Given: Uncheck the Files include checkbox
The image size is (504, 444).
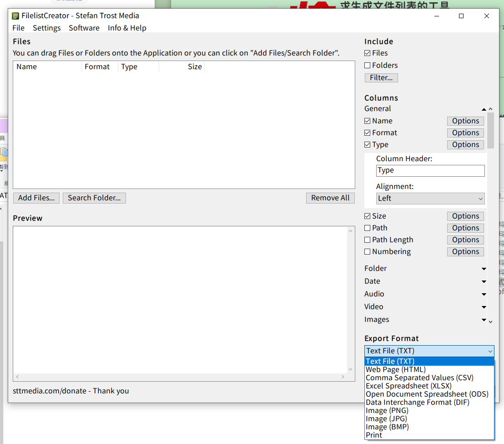Looking at the screenshot, I should pos(368,53).
